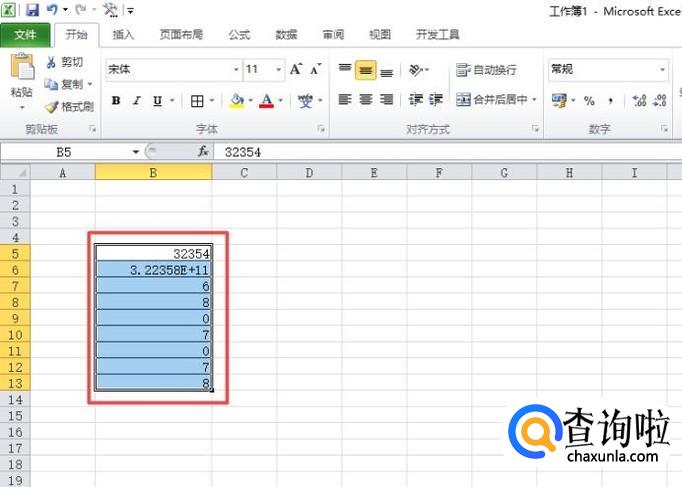Click the Percent Style icon
The image size is (682, 487).
click(x=589, y=101)
